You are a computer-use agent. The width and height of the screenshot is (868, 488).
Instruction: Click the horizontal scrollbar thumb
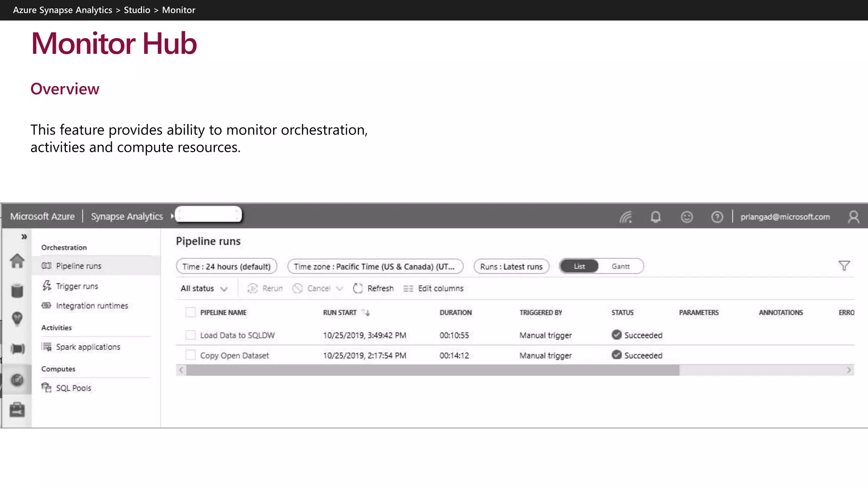(433, 370)
